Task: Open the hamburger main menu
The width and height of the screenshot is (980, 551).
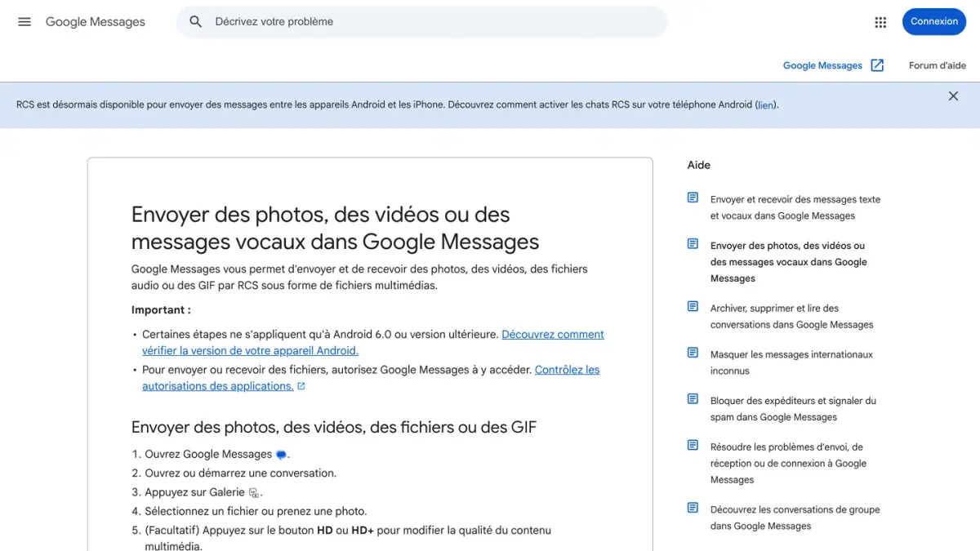Action: tap(24, 22)
